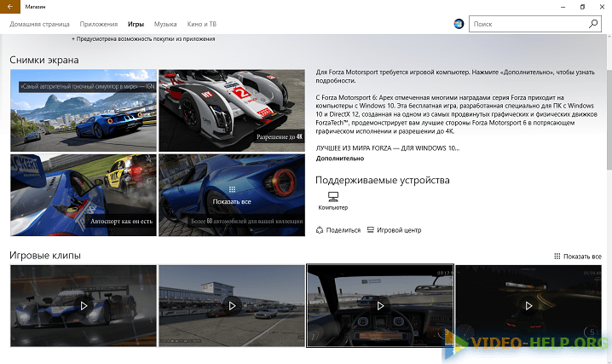Expand description with Дополнительно link

(x=339, y=159)
